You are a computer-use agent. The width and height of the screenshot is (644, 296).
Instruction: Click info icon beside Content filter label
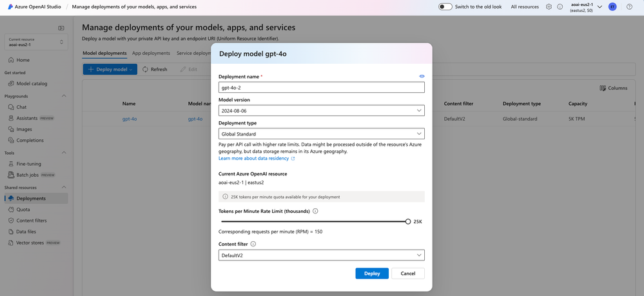point(253,244)
